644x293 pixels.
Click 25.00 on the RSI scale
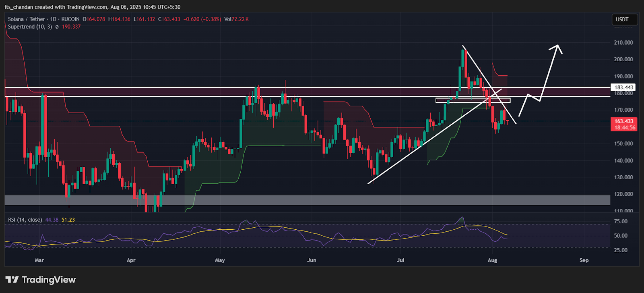pyautogui.click(x=621, y=250)
